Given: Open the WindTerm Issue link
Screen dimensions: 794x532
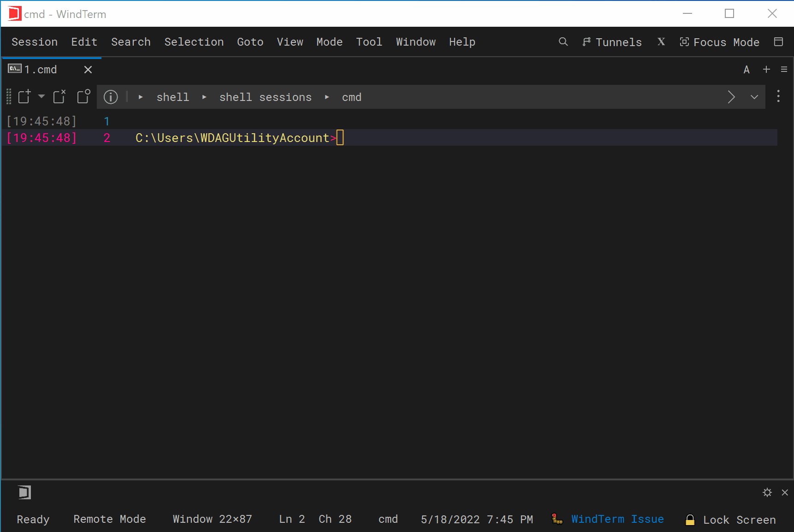Looking at the screenshot, I should coord(618,519).
